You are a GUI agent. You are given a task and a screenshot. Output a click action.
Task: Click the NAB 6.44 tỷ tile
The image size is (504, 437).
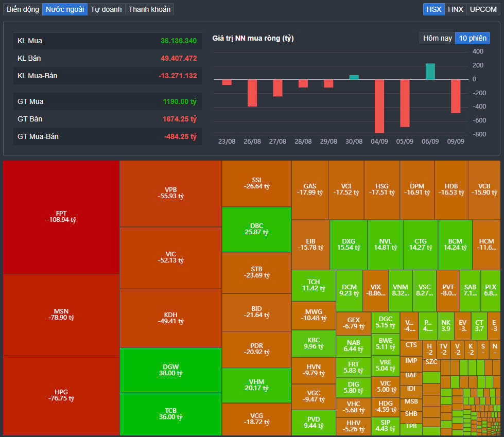point(353,346)
